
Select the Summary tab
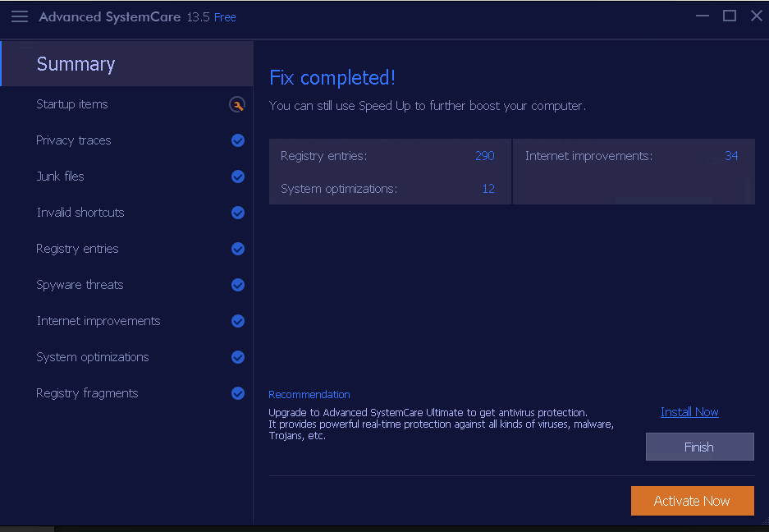[x=127, y=64]
